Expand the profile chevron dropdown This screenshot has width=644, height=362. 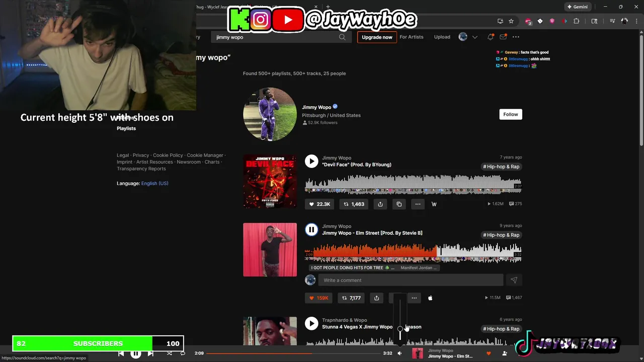474,37
